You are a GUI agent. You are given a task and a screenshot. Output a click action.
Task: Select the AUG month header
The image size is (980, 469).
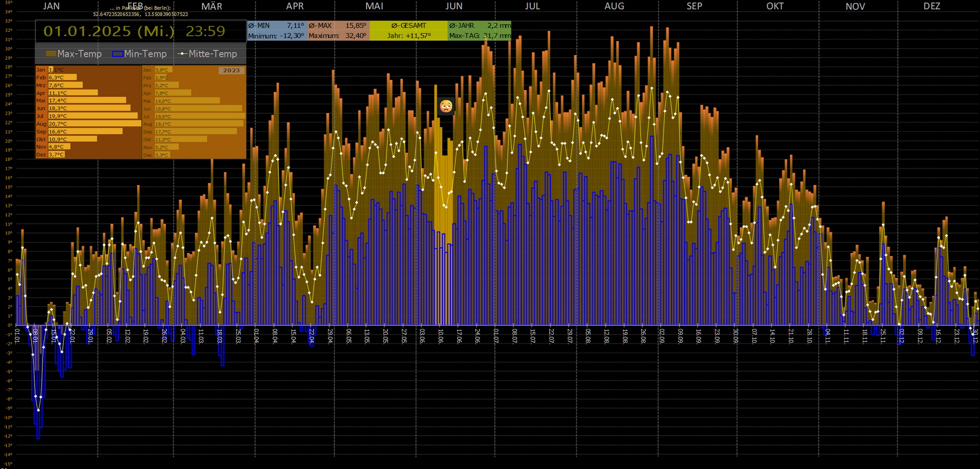coord(614,6)
